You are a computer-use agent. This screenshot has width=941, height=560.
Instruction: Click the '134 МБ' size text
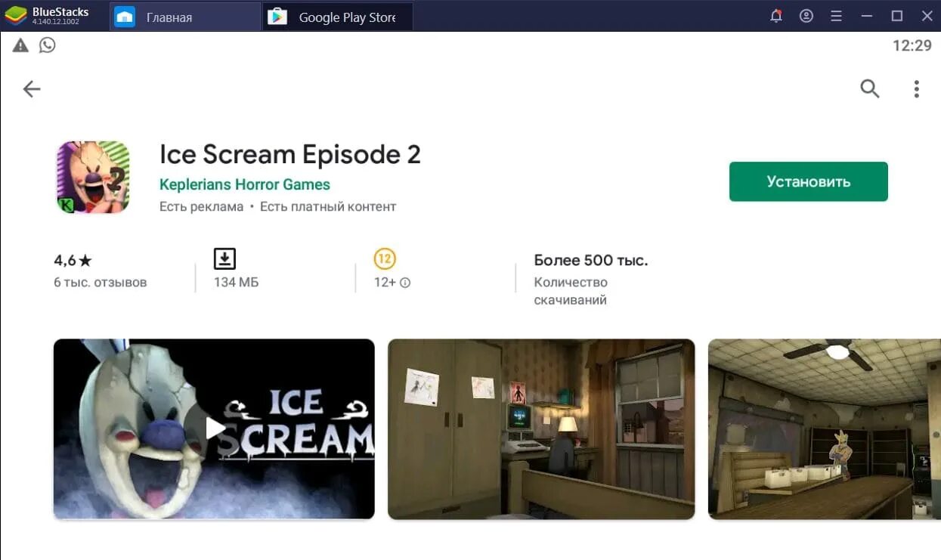tap(236, 283)
